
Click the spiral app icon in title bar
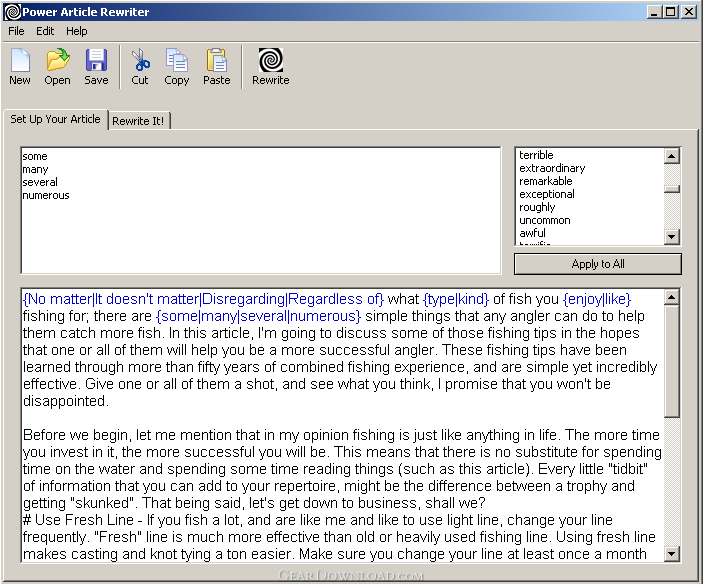click(13, 12)
